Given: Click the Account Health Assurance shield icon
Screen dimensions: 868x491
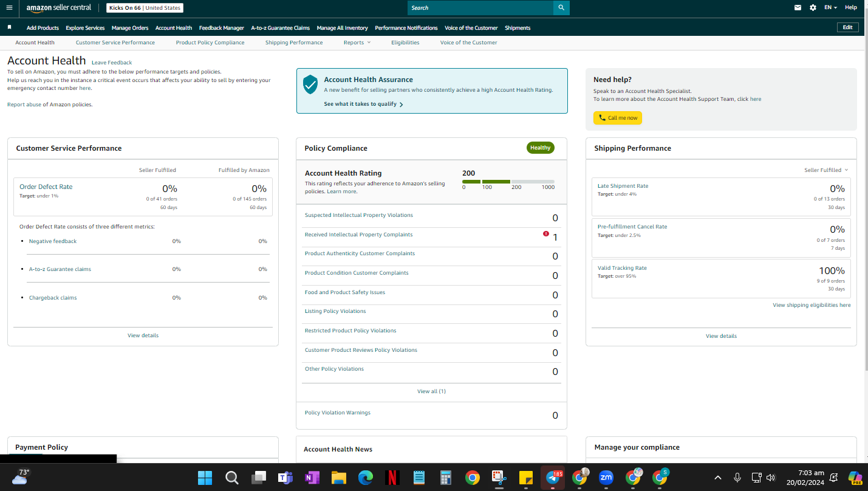Looking at the screenshot, I should 310,84.
